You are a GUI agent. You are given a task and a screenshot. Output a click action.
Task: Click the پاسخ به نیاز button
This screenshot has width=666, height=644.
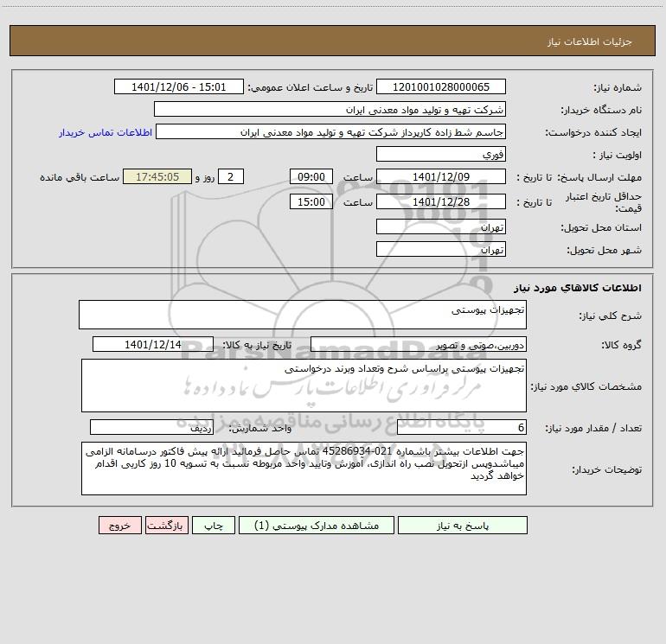click(462, 525)
